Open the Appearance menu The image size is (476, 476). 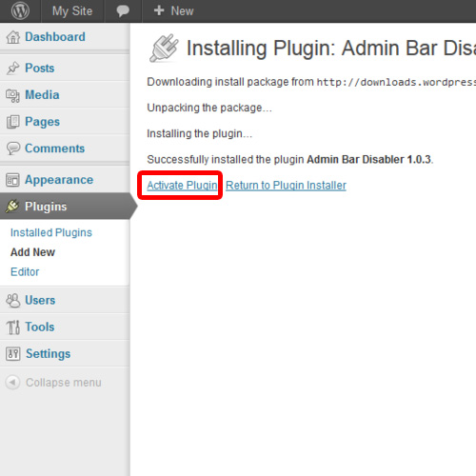[x=59, y=180]
